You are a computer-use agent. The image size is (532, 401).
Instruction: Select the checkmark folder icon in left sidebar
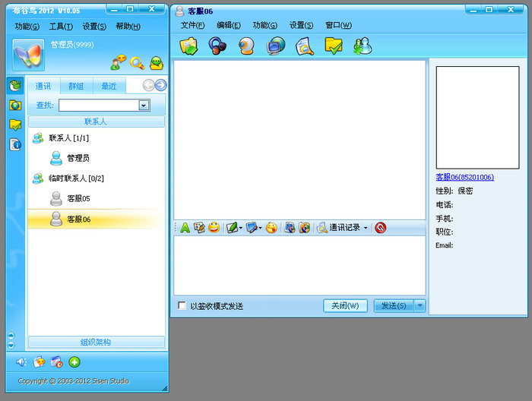(x=15, y=125)
